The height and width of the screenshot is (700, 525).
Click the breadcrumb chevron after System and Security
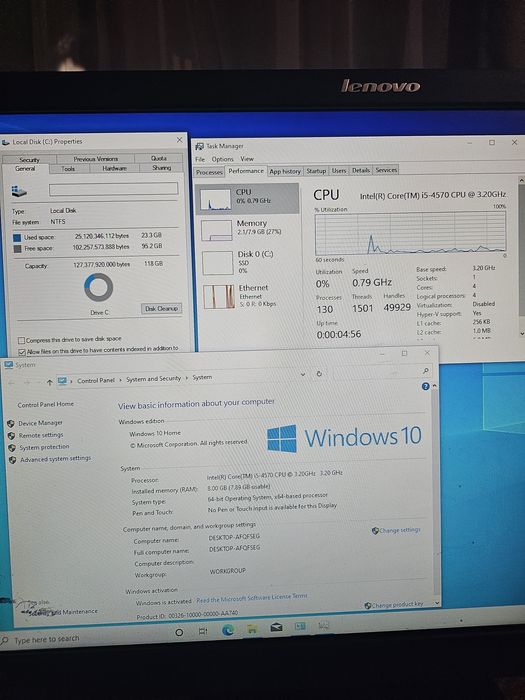tap(187, 378)
